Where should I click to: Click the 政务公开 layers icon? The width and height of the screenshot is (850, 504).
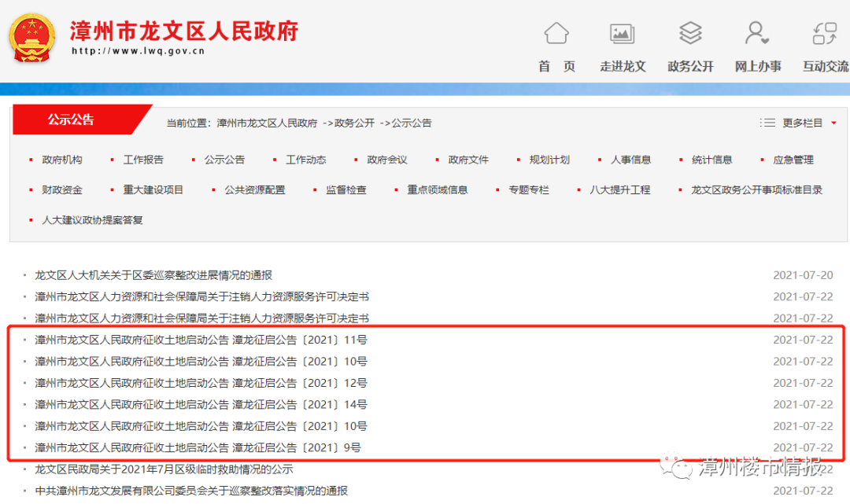point(690,34)
